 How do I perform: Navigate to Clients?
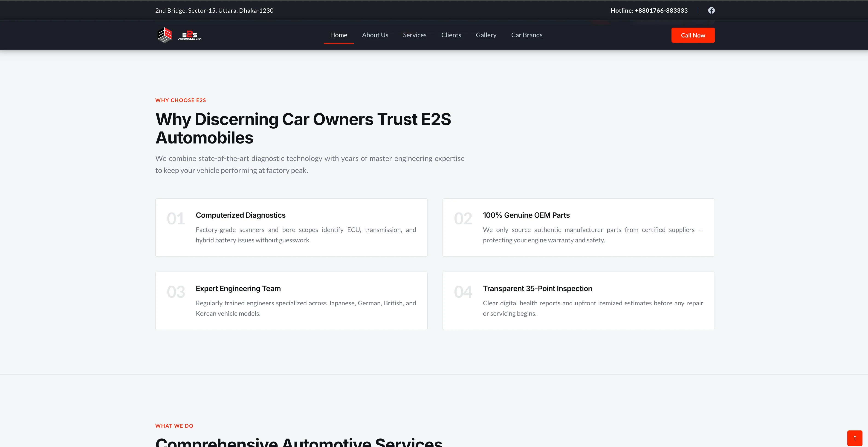click(x=451, y=35)
